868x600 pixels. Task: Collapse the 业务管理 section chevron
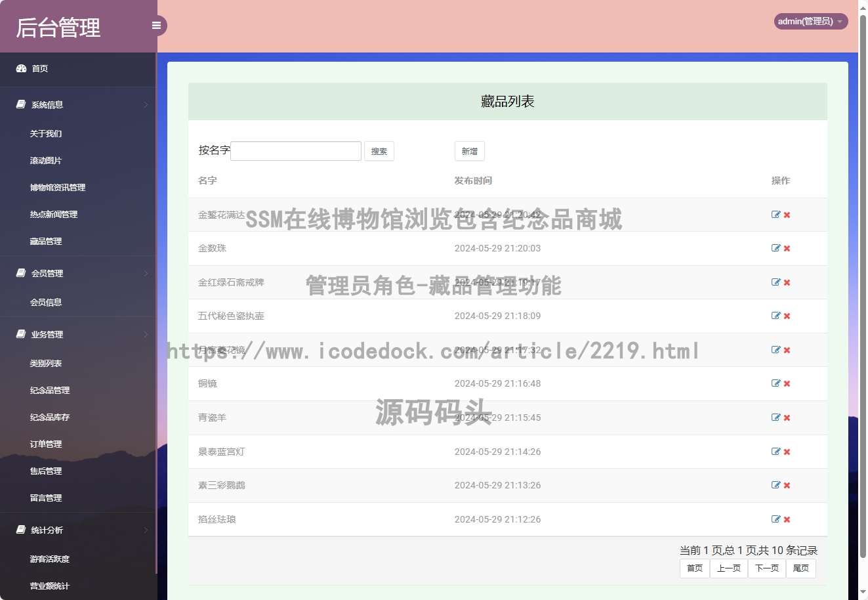[x=146, y=334]
